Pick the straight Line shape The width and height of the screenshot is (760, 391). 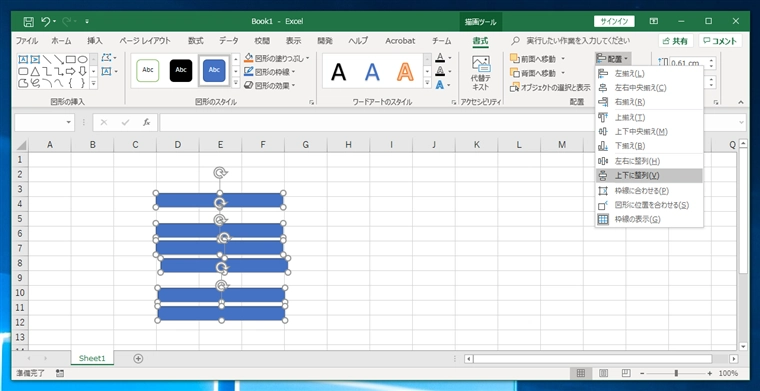47,60
